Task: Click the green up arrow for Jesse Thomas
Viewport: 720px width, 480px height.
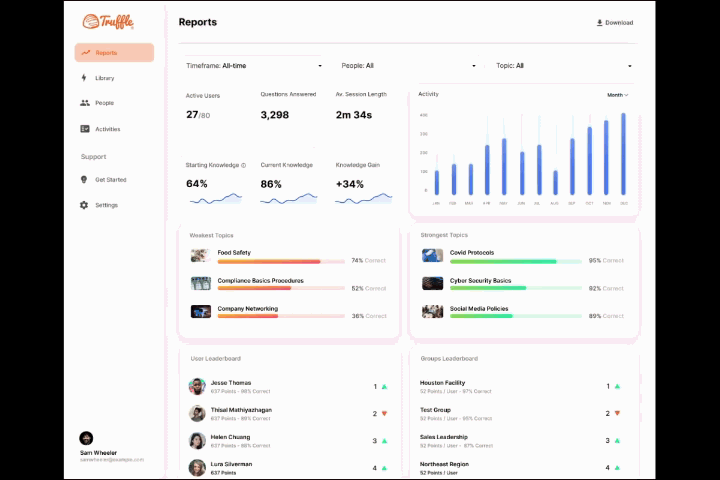Action: pos(384,386)
